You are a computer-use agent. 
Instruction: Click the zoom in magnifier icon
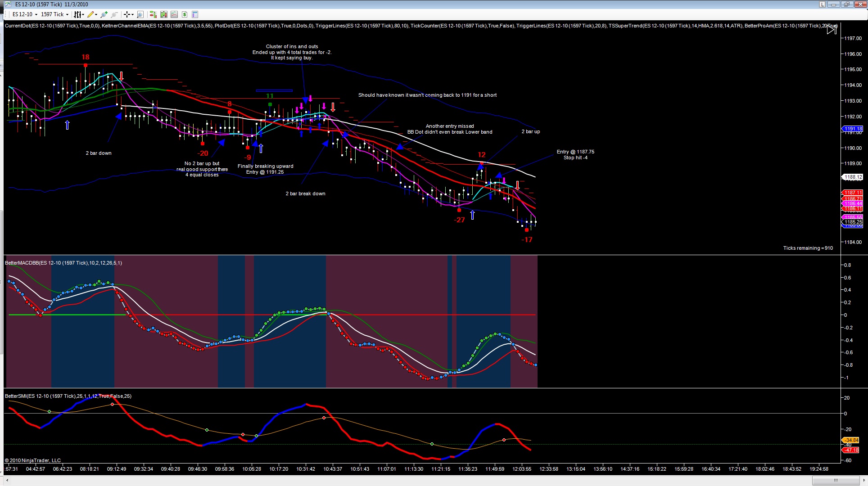click(x=105, y=14)
